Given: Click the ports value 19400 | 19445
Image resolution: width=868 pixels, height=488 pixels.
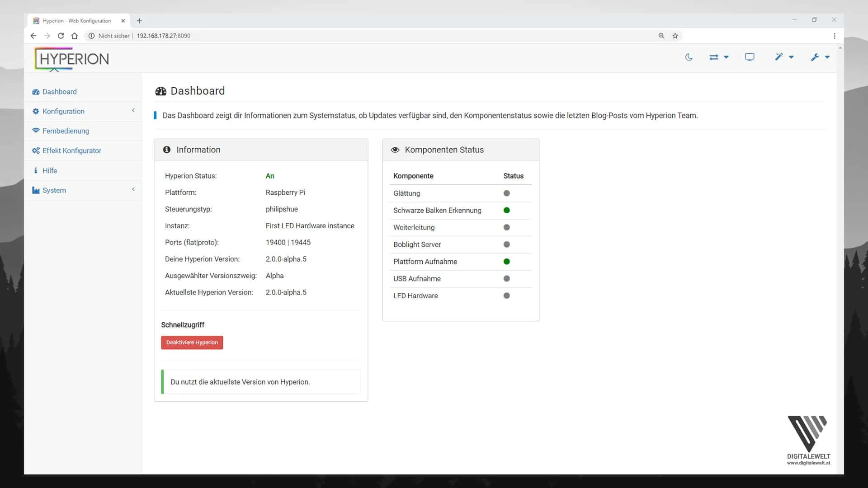Looking at the screenshot, I should point(288,243).
